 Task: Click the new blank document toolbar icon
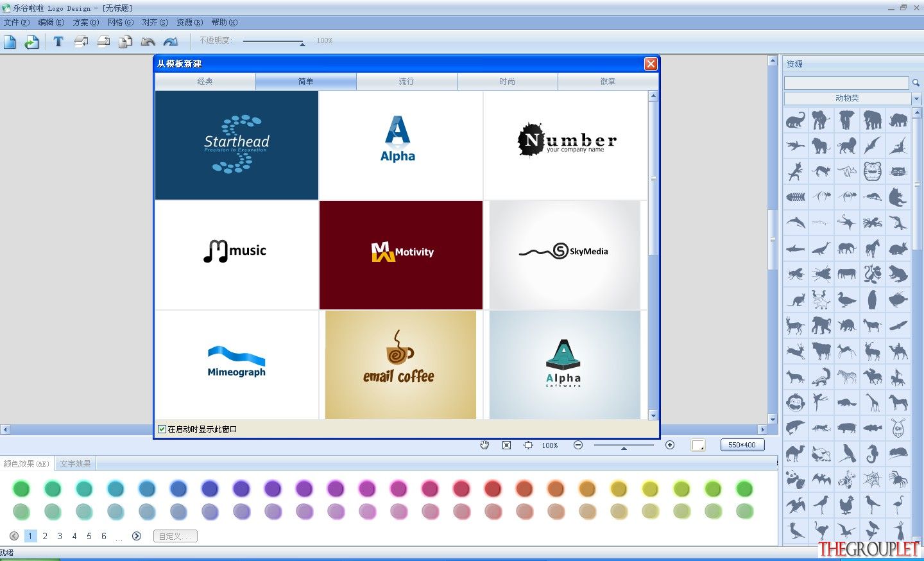pos(10,42)
